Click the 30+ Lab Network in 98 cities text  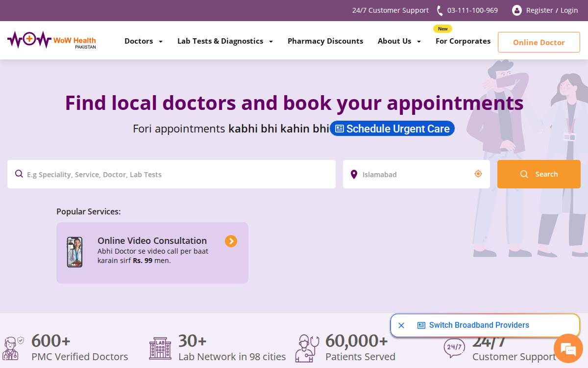[232, 348]
